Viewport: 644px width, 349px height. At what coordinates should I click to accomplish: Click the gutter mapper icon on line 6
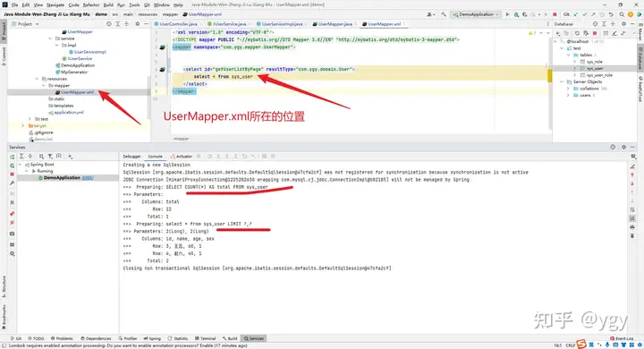[x=162, y=69]
